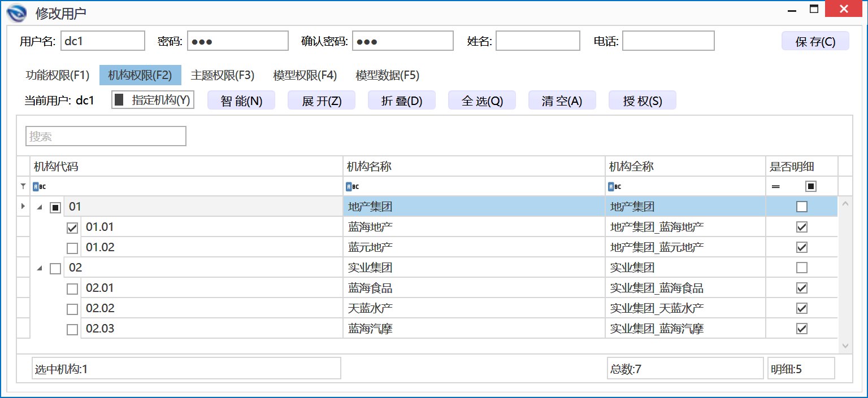Viewport: 868px width, 398px height.
Task: Toggle 是否明细 checkbox for 蓝海食品 row
Action: (802, 288)
